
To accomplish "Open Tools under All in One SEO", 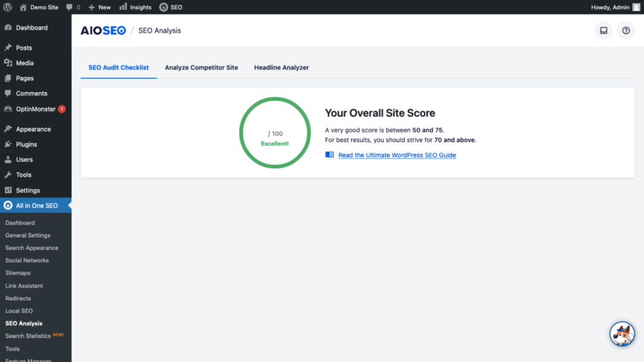I will (x=13, y=349).
